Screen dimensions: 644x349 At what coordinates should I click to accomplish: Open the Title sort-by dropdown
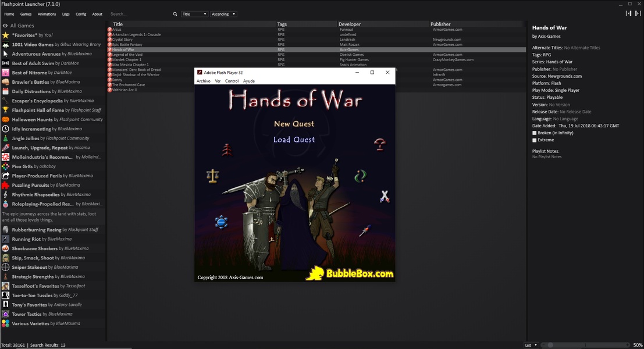(x=194, y=14)
